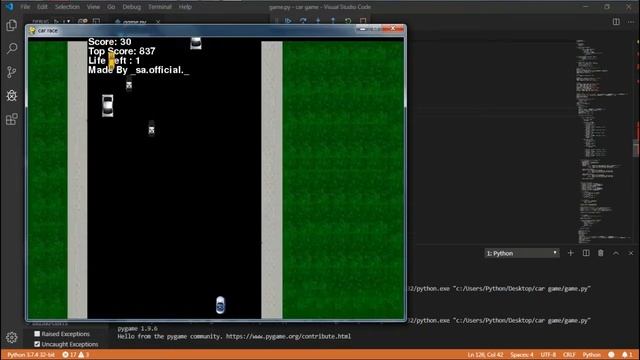640x360 pixels.
Task: Open debug configuration gear in sidebar header
Action: coord(82,21)
